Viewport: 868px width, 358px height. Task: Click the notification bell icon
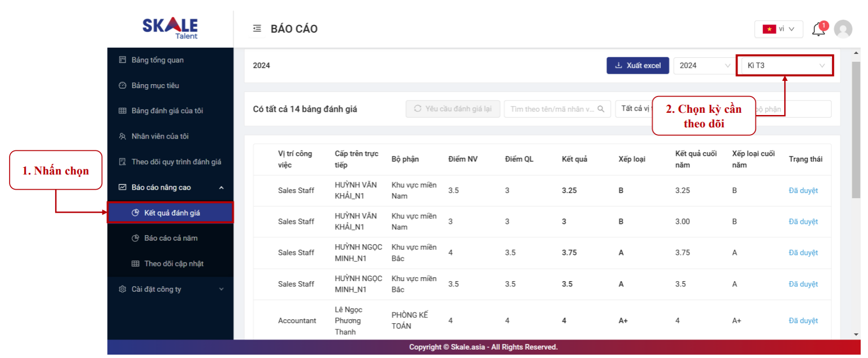click(x=819, y=30)
